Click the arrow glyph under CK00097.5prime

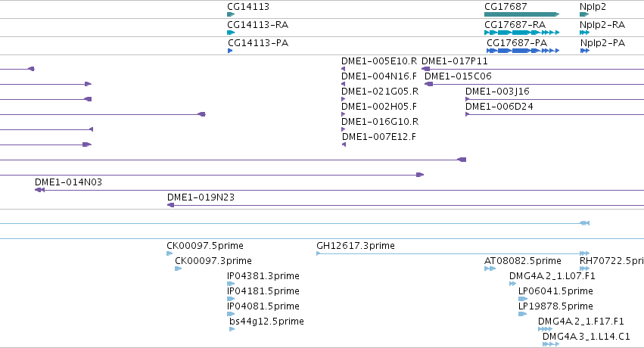point(170,253)
